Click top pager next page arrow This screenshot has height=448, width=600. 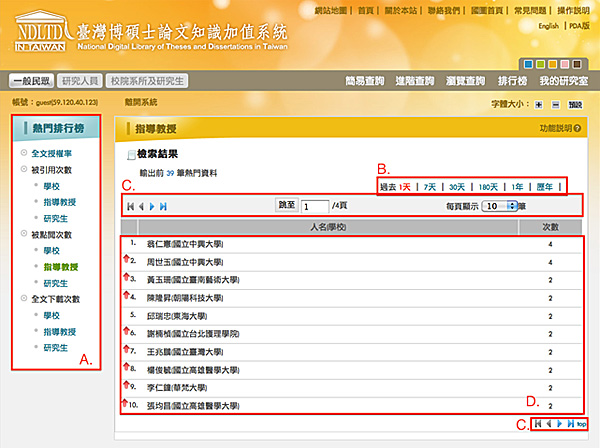click(x=151, y=205)
